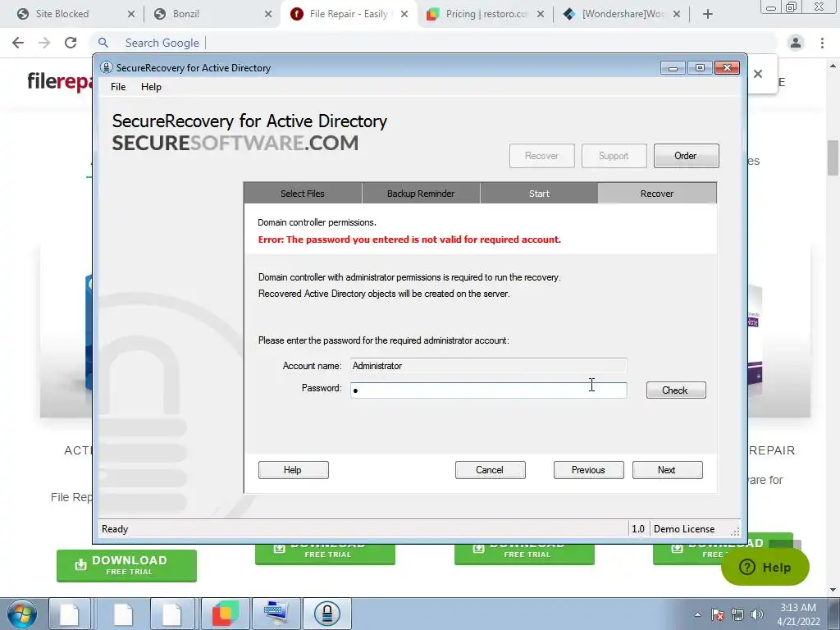Screen dimensions: 840x630
Task: Open the SecureRecovery lock taskbar icon
Action: 326,614
